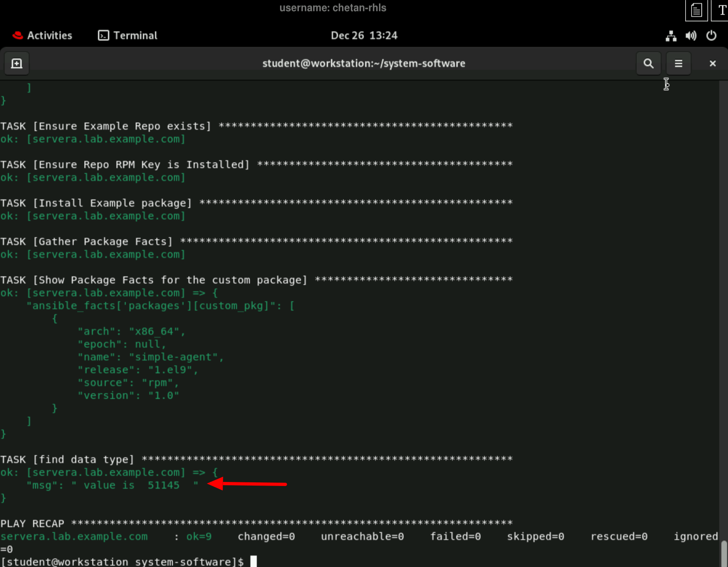The height and width of the screenshot is (567, 728).
Task: Open the power menu icon
Action: point(711,36)
